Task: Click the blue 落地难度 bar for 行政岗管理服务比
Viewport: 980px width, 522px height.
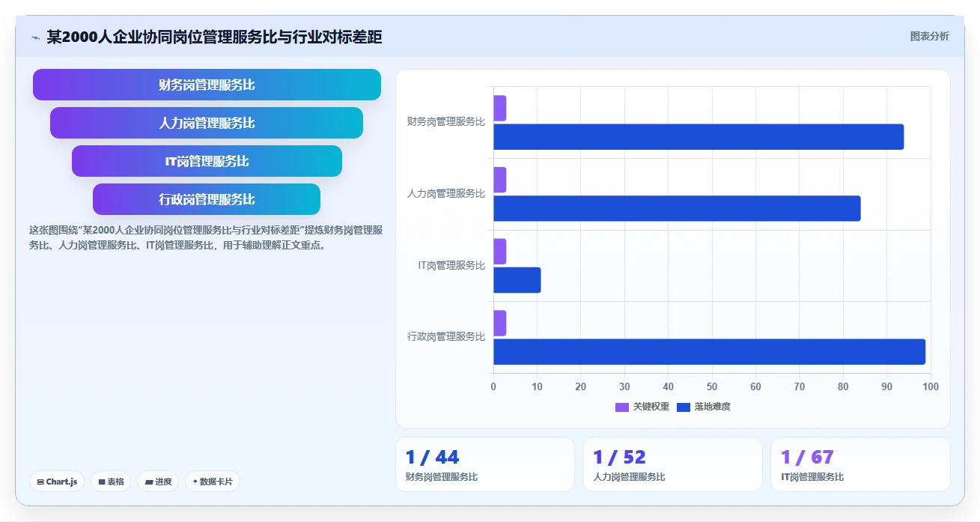Action: [x=709, y=352]
